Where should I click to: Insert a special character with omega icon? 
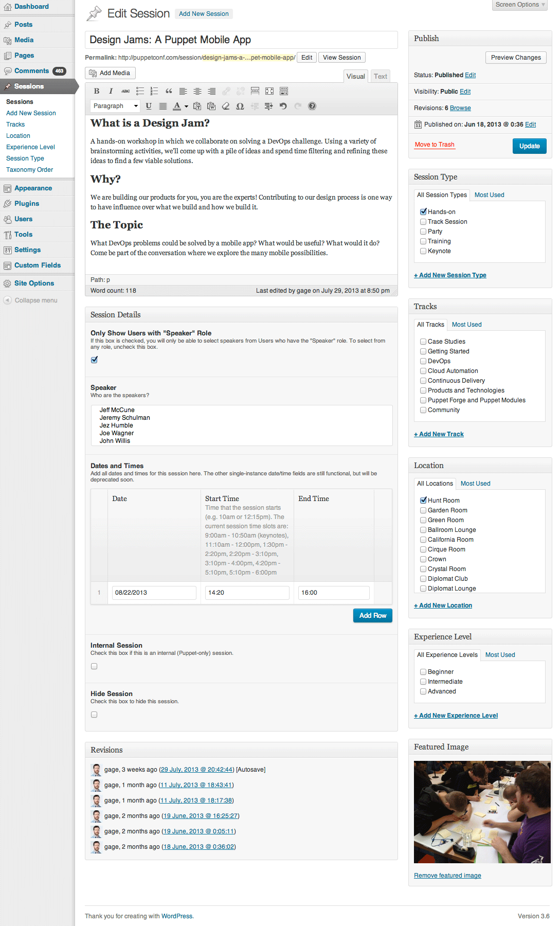[x=240, y=106]
